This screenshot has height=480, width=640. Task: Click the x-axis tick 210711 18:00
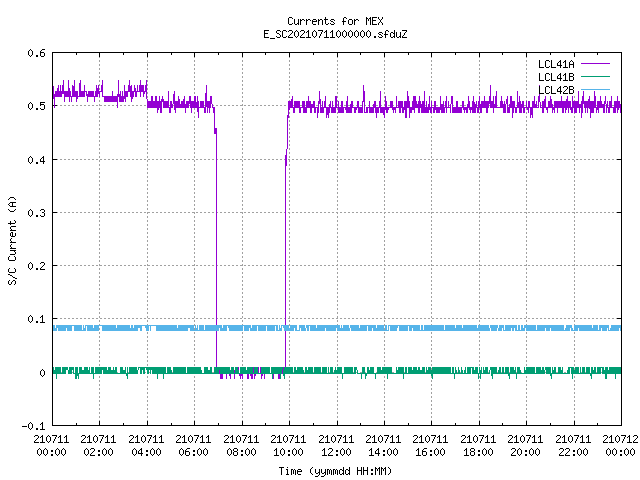pyautogui.click(x=478, y=446)
